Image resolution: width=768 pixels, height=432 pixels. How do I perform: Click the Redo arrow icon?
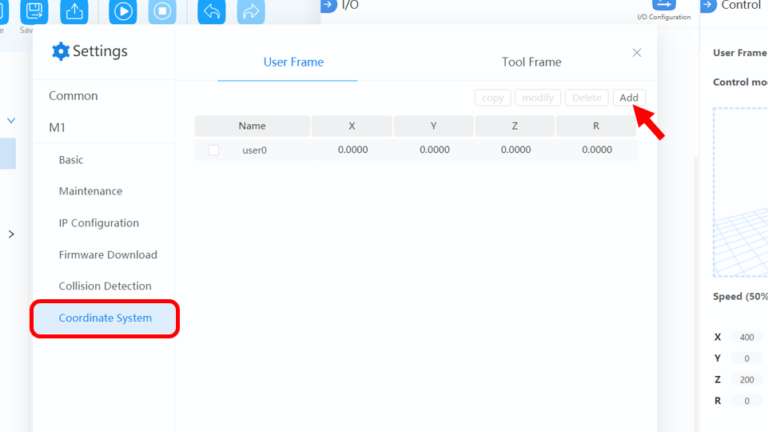coord(250,11)
